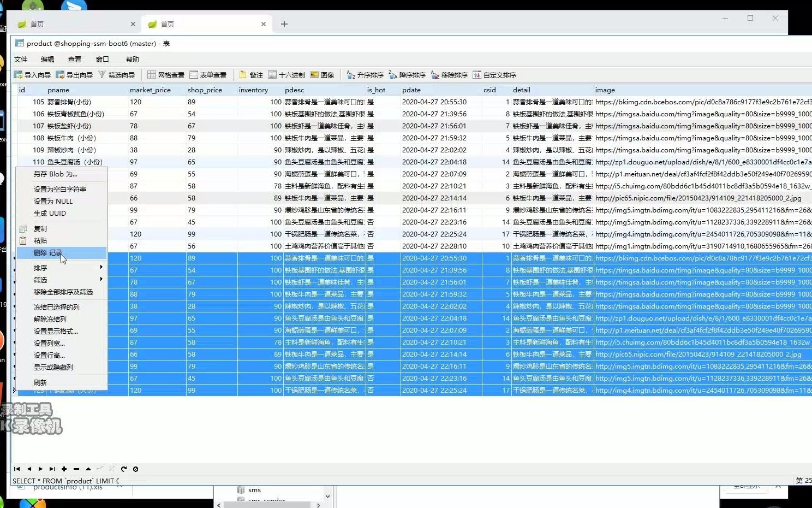Image resolution: width=812 pixels, height=508 pixels.
Task: Open the 文件 menu
Action: (21, 59)
